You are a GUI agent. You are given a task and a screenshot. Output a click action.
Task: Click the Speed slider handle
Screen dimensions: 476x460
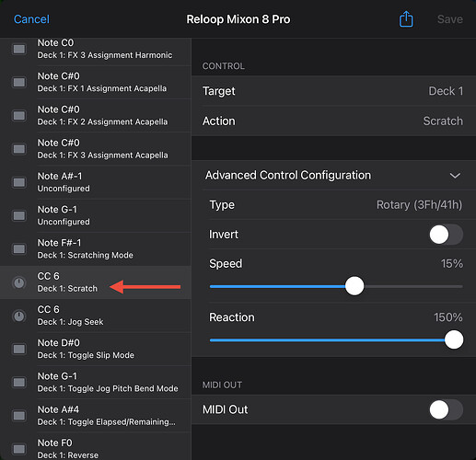354,286
